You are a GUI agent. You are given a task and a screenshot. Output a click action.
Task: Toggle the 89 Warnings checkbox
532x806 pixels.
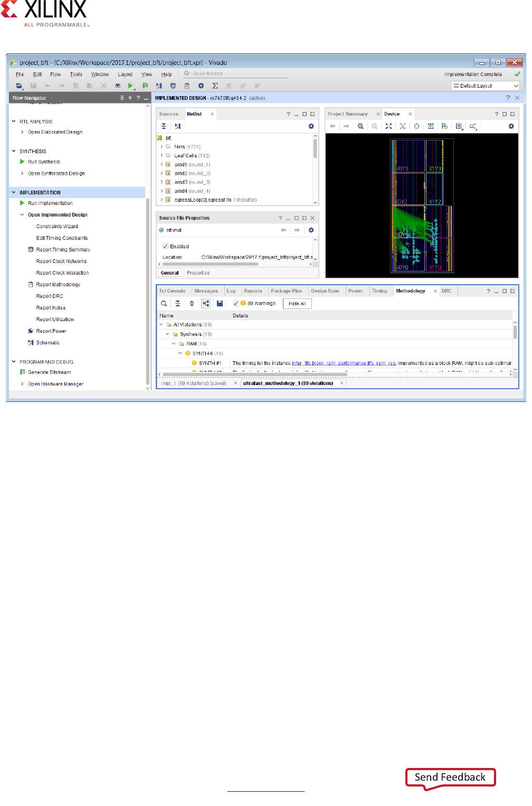click(236, 304)
